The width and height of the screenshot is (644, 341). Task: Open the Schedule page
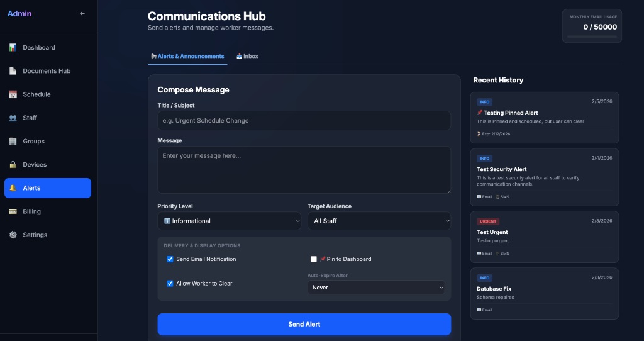coord(48,94)
